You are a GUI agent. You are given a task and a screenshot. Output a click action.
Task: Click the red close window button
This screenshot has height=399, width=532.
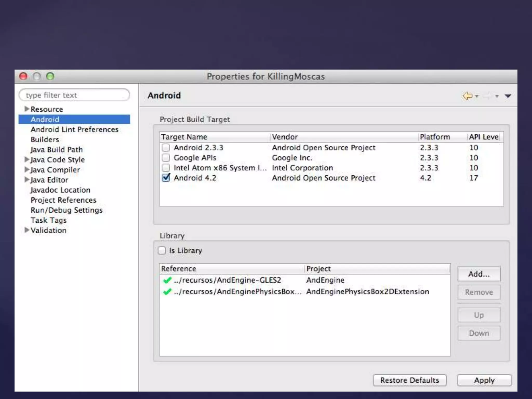(23, 76)
